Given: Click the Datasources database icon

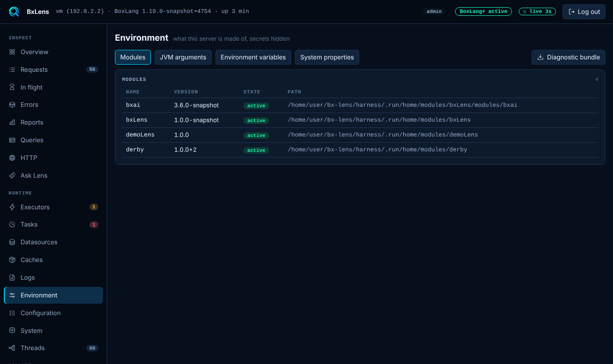Looking at the screenshot, I should pyautogui.click(x=12, y=242).
